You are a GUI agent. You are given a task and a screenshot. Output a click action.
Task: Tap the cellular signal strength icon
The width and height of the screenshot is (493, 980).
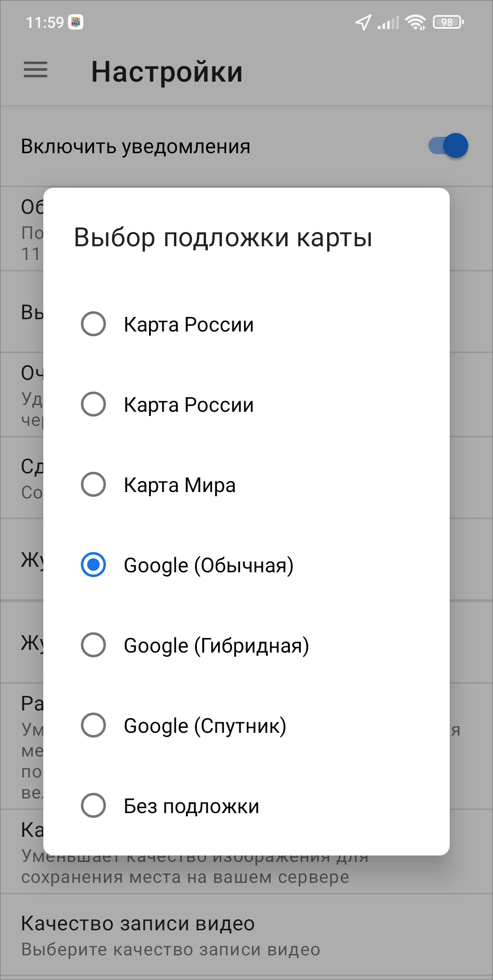point(388,22)
